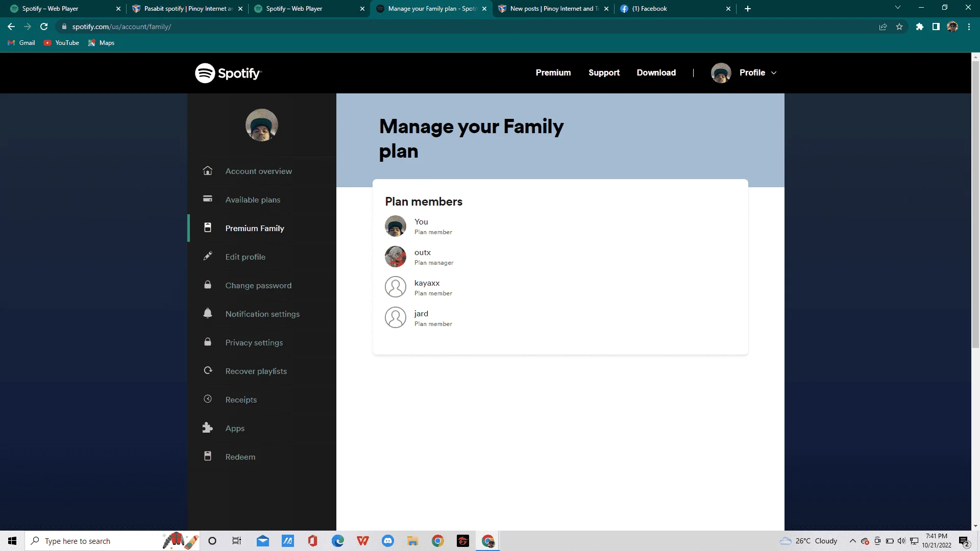Click outx plan manager avatar

(x=396, y=257)
